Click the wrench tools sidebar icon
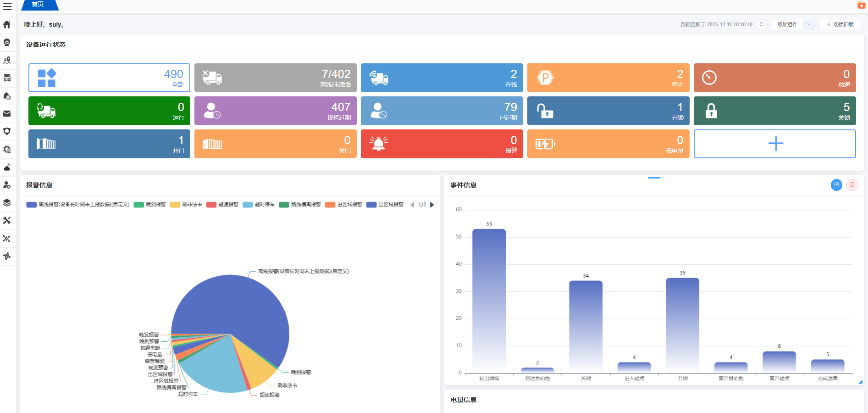Viewport: 868px width, 413px height. click(7, 221)
